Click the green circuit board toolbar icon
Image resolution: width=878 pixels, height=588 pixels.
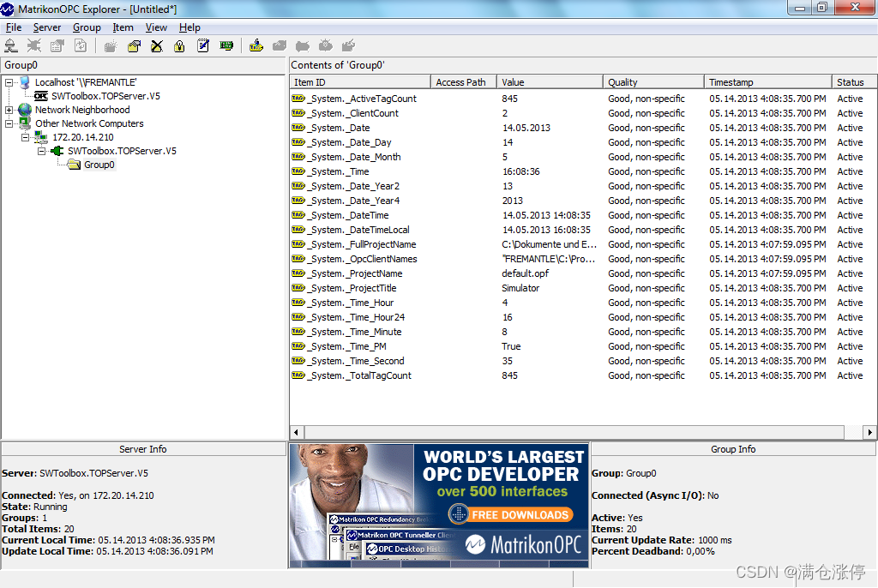pyautogui.click(x=226, y=46)
